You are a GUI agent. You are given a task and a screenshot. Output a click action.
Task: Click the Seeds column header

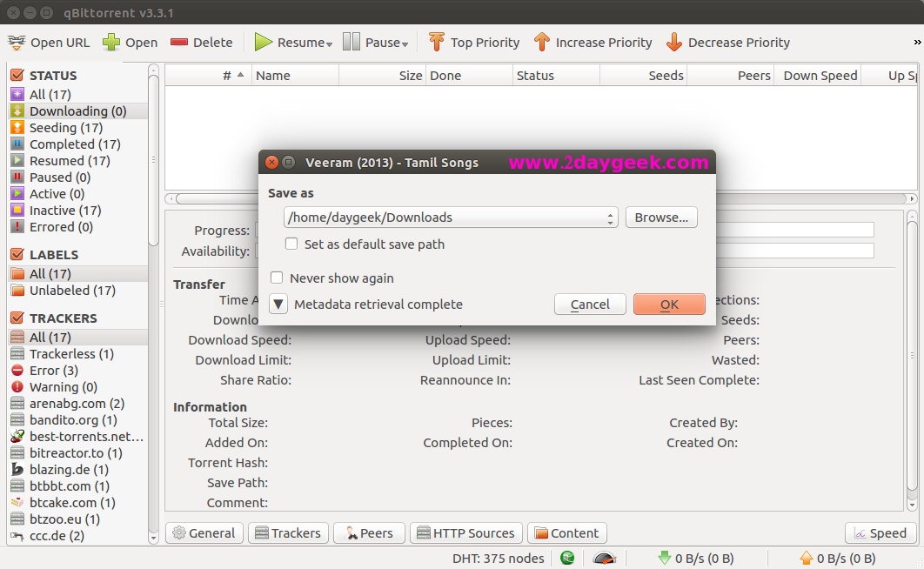[x=644, y=76]
